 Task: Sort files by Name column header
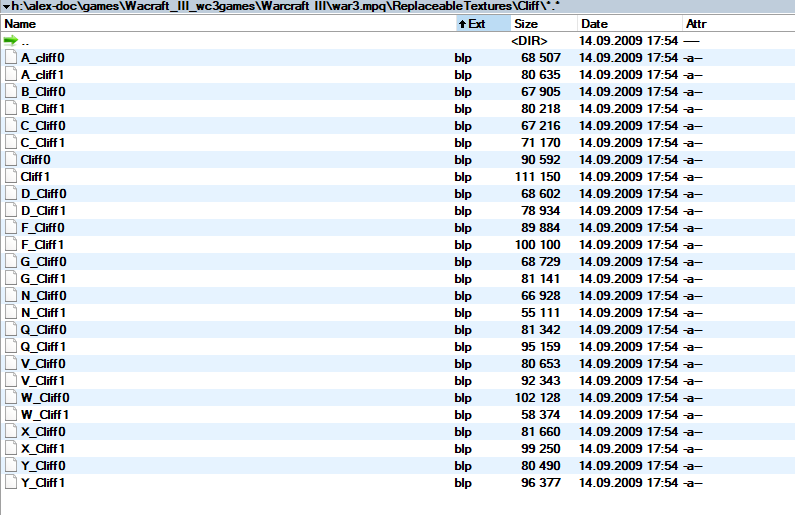pos(20,24)
